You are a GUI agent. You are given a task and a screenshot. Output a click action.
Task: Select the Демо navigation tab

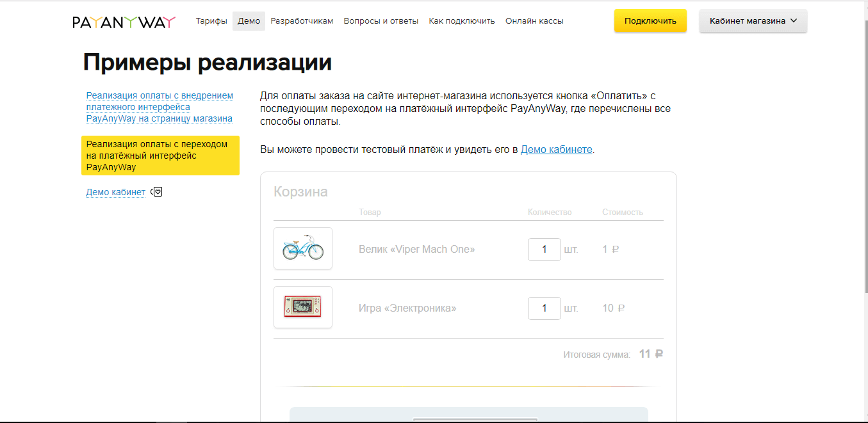pos(249,21)
